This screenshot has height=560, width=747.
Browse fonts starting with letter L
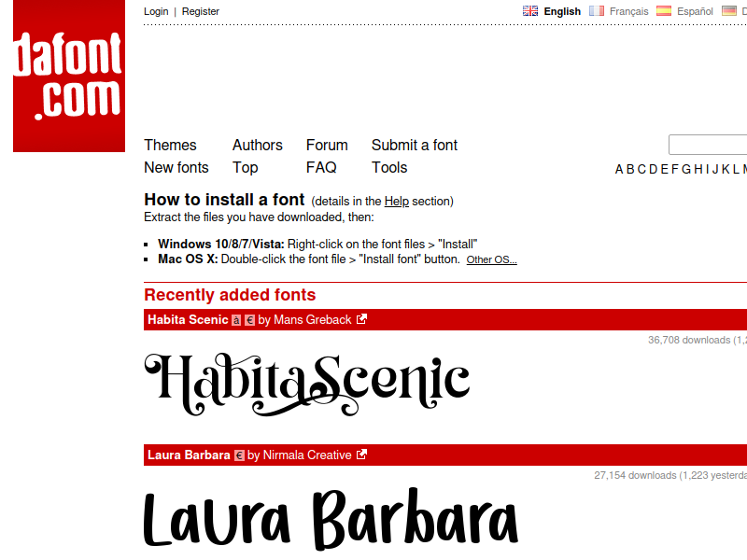[x=736, y=169]
